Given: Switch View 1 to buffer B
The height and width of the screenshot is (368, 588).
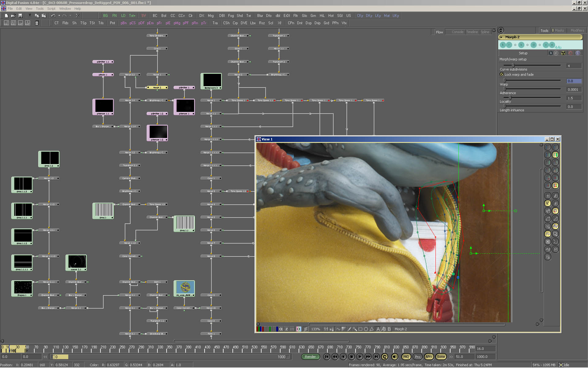Looking at the screenshot, I should (389, 329).
